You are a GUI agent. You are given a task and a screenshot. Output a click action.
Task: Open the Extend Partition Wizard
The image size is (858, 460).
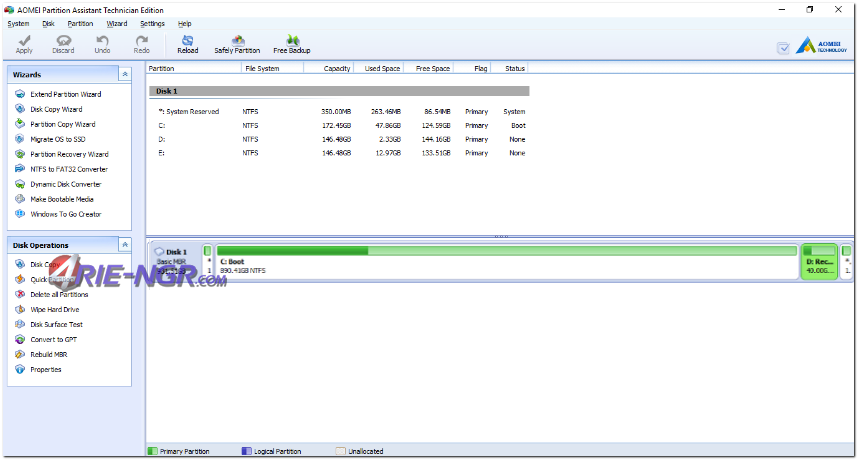[x=66, y=94]
